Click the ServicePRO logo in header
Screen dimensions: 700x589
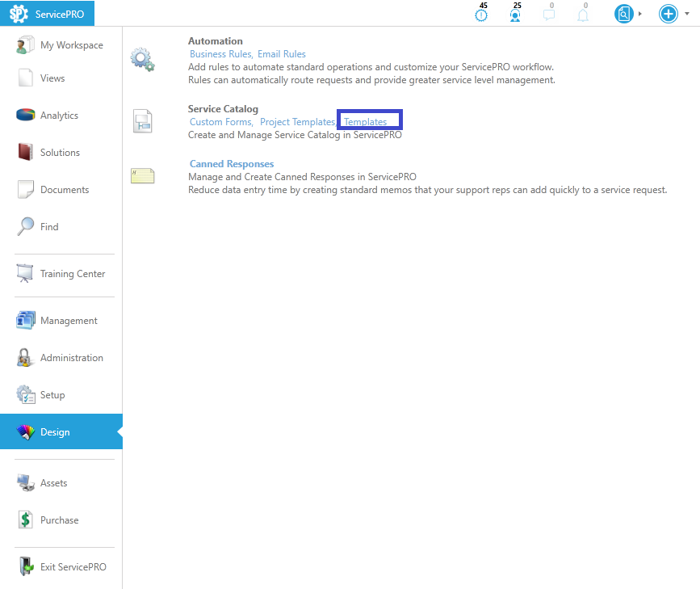pyautogui.click(x=48, y=14)
